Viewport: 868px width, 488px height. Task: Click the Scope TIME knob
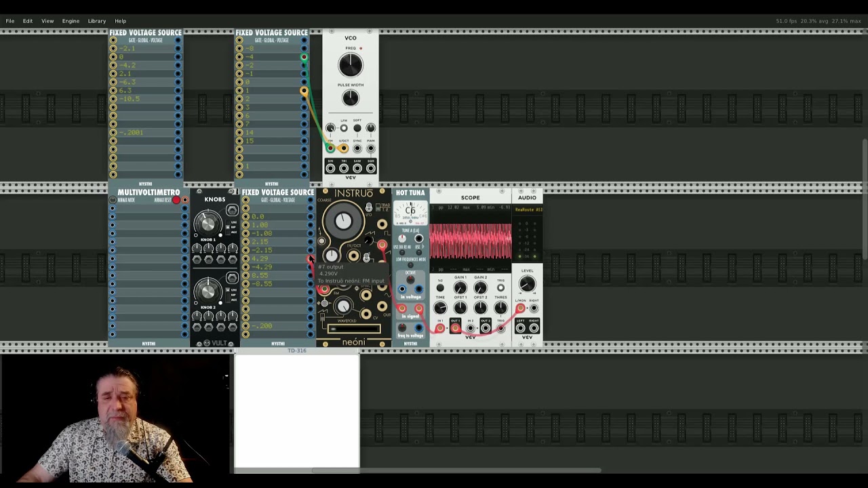point(440,308)
